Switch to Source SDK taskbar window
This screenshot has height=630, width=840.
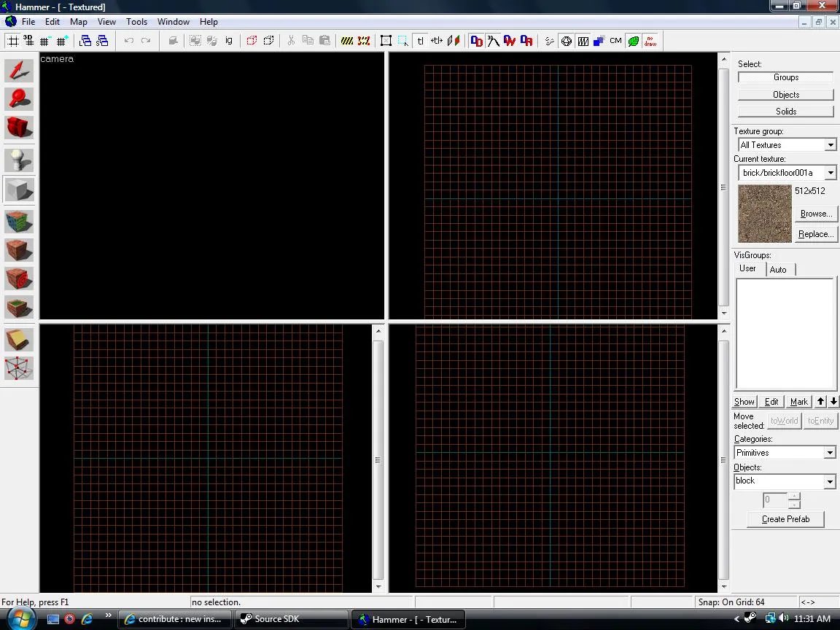pos(292,619)
